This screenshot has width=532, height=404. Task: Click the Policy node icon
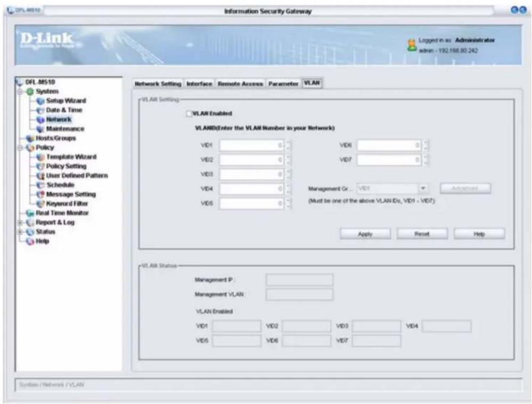(x=30, y=147)
